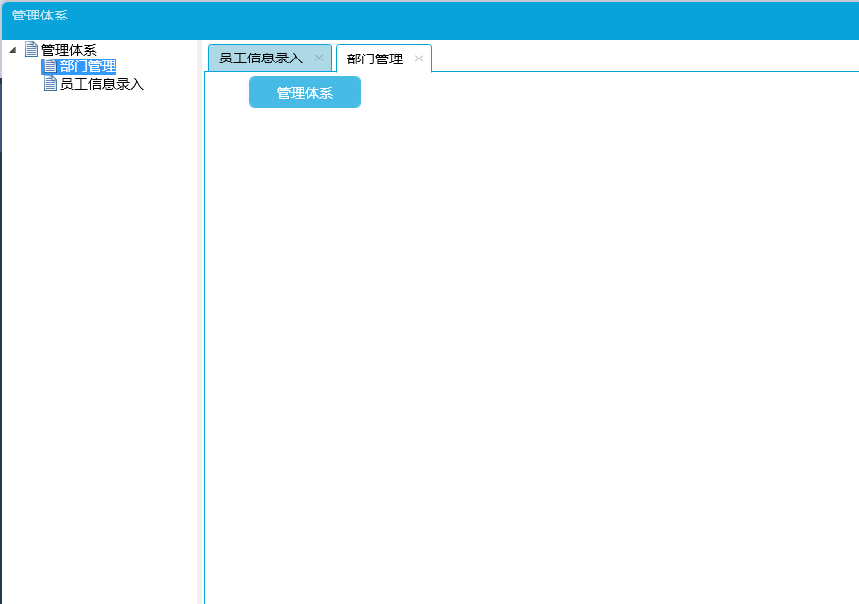Collapse the 管理体系 tree node
Viewport: 859px width, 604px height.
click(x=12, y=50)
